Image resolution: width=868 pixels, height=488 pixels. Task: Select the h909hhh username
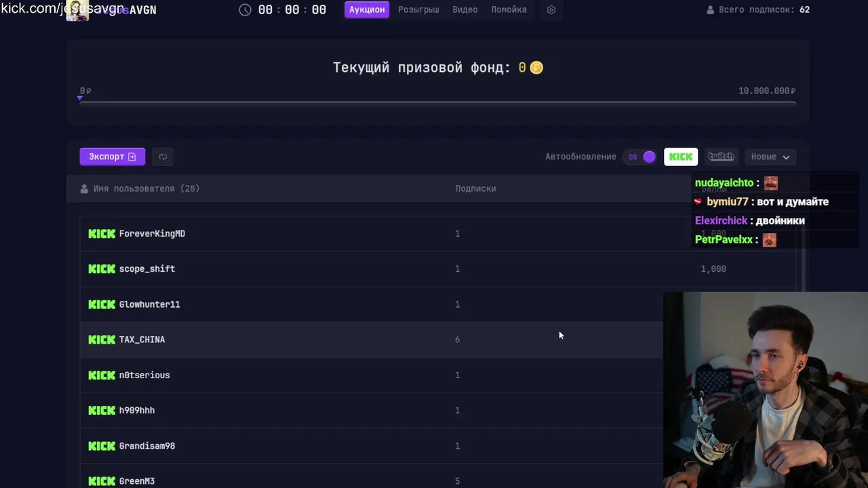point(137,410)
